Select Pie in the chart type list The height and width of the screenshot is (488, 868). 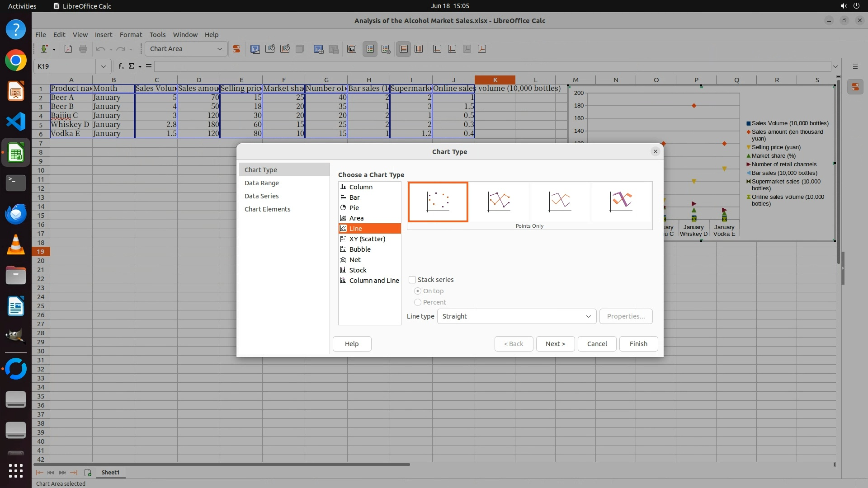coord(354,208)
